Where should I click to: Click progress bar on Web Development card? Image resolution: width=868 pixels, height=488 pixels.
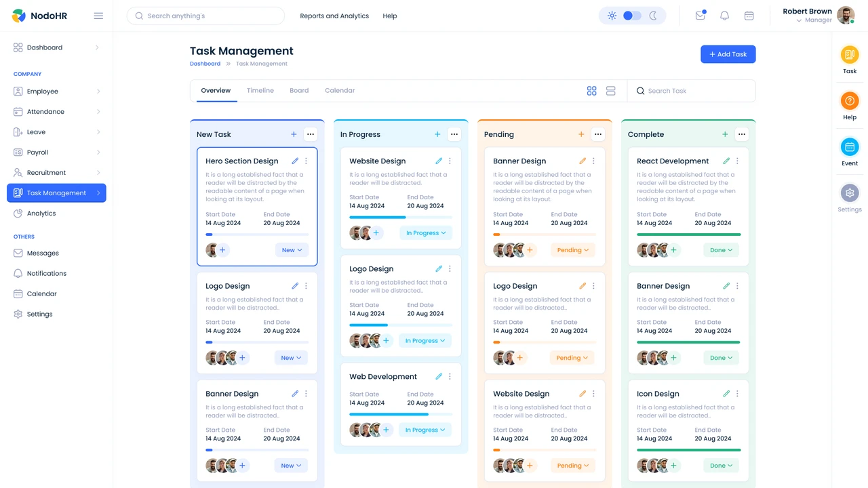click(401, 414)
